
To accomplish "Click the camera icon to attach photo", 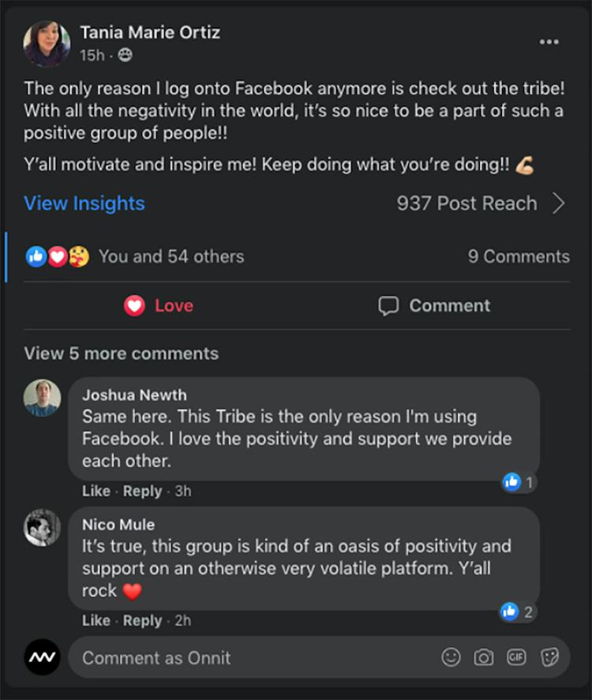I will 483,657.
